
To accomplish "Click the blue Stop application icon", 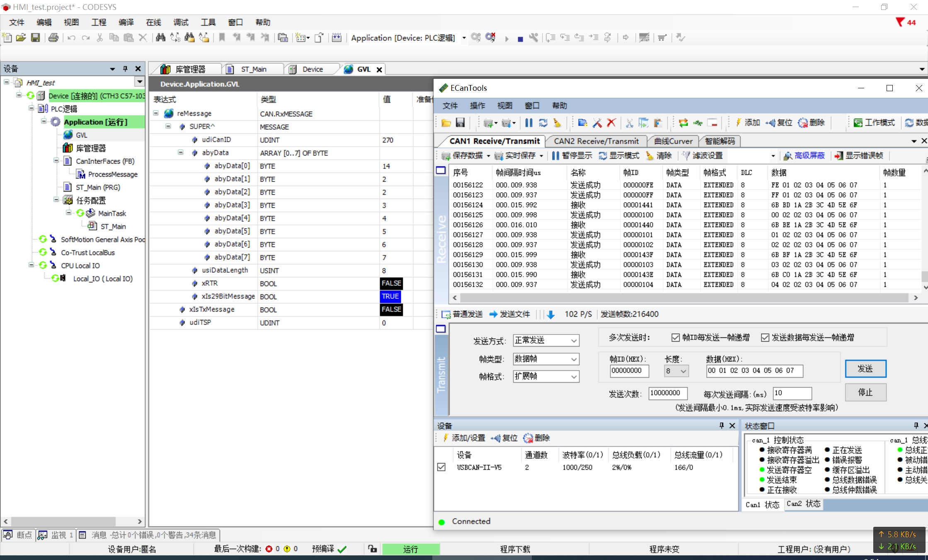I will [x=520, y=39].
